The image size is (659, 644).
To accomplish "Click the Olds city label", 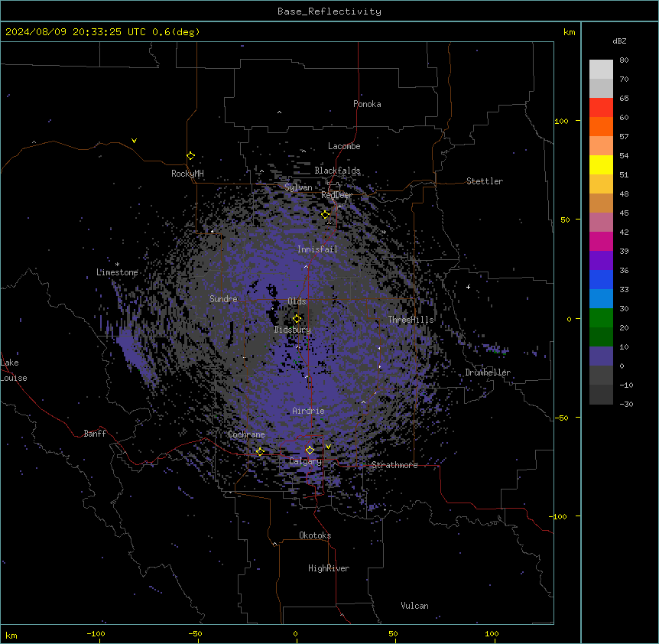I will [x=297, y=301].
